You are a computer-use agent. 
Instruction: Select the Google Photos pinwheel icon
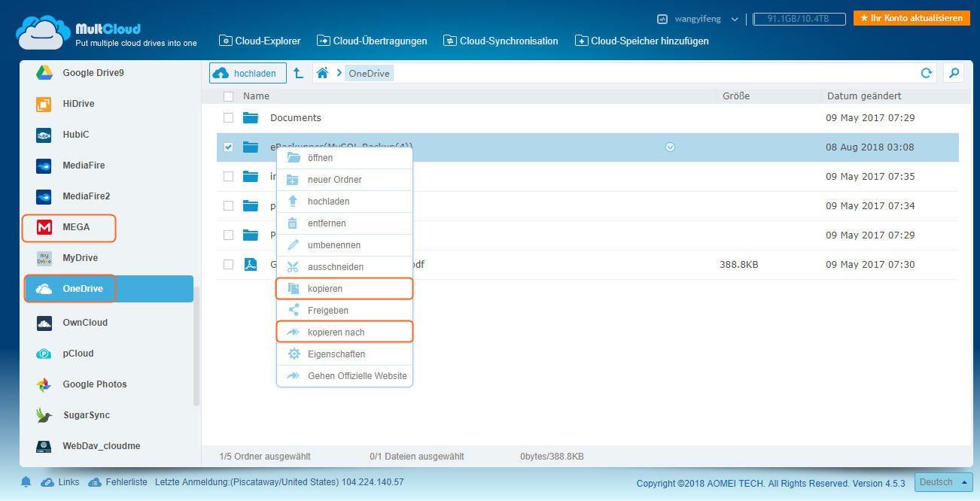click(44, 384)
